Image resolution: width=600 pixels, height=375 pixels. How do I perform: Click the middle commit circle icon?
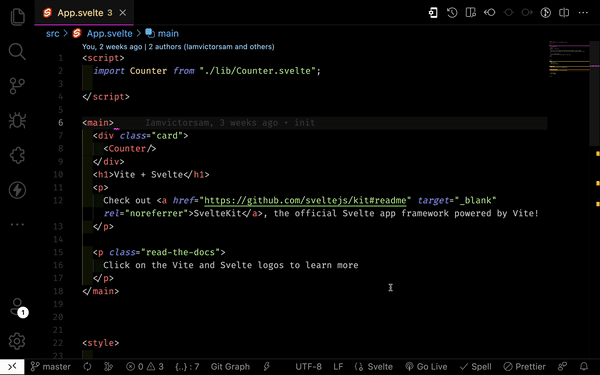(508, 13)
